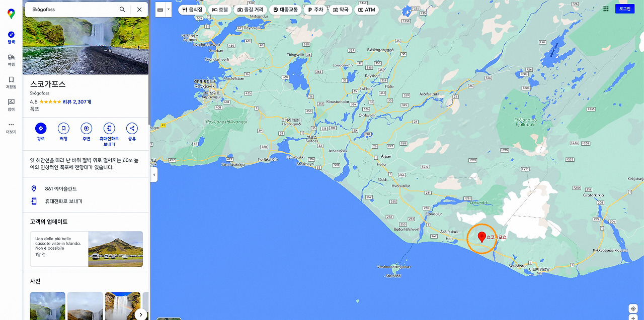
Task: Click the Hella town label on map
Action: tap(381, 164)
